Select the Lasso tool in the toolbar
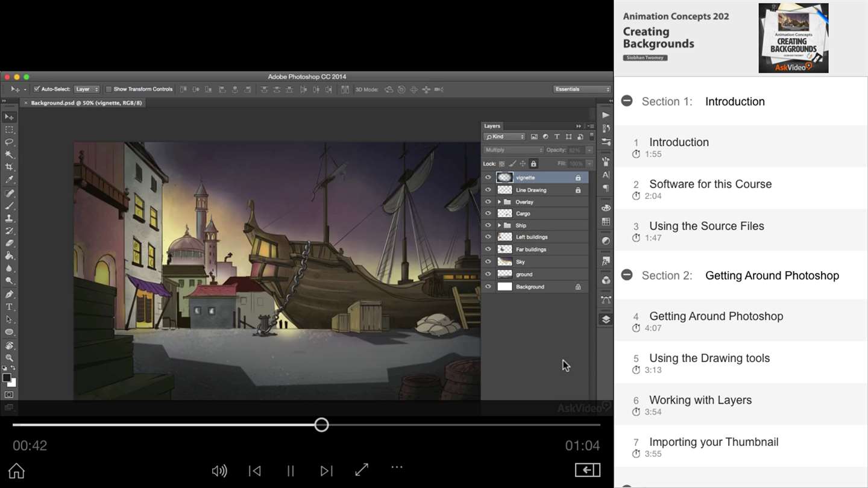The width and height of the screenshot is (868, 488). (9, 142)
